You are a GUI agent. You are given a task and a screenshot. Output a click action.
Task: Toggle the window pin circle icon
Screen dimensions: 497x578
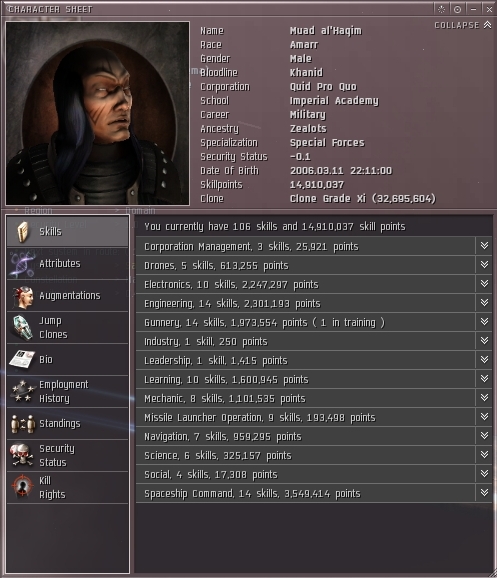(457, 9)
